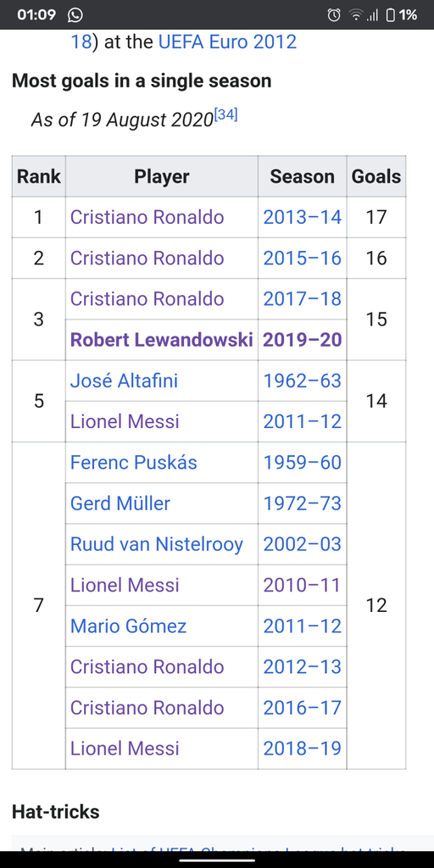
Task: Open Robert Lewandowski player page
Action: pyautogui.click(x=162, y=340)
